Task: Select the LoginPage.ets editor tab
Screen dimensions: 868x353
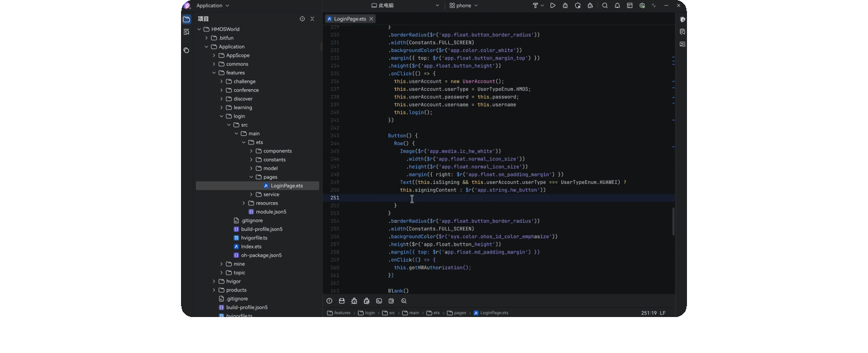Action: 349,18
